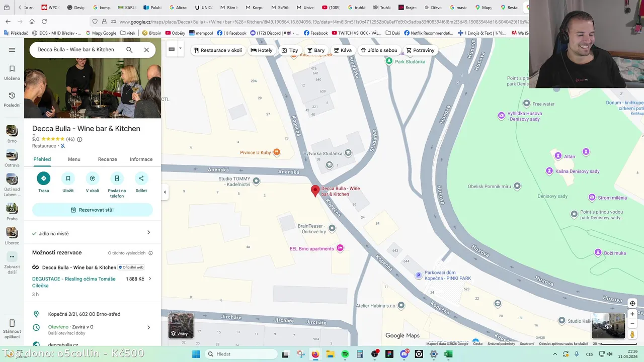Filter by Bary chip
This screenshot has height=362, width=644.
(x=316, y=50)
